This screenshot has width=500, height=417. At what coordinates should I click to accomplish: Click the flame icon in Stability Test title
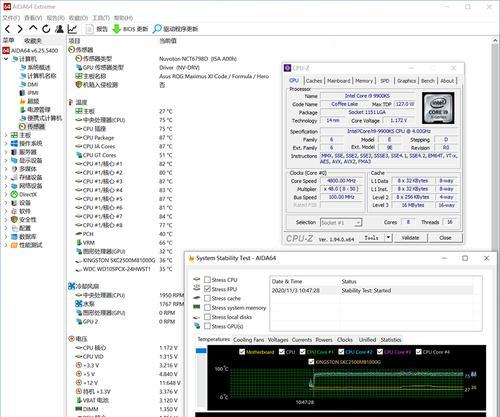pos(191,258)
